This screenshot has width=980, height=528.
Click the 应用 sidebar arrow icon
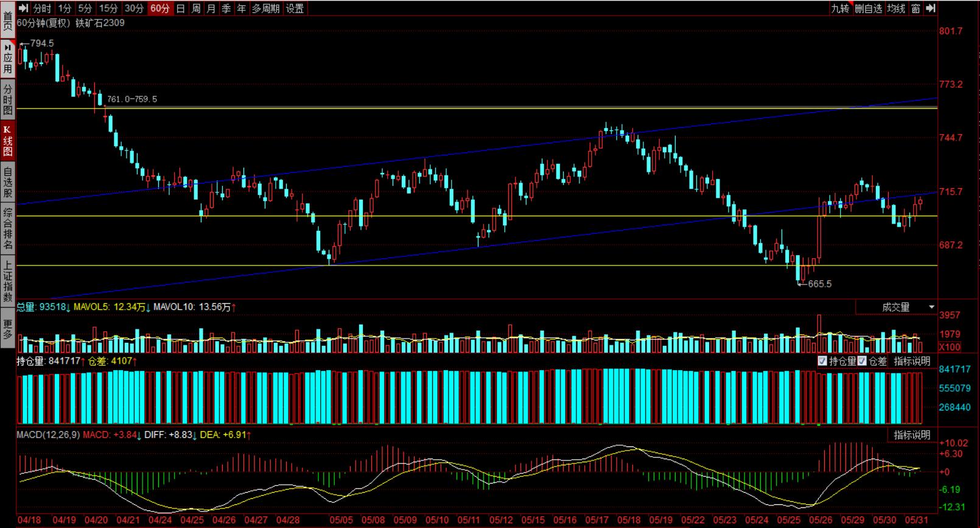(x=7, y=48)
